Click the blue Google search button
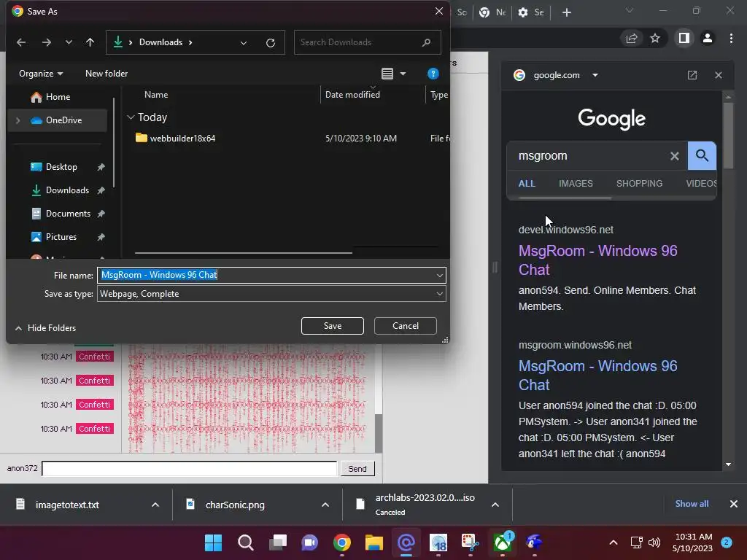 [702, 156]
